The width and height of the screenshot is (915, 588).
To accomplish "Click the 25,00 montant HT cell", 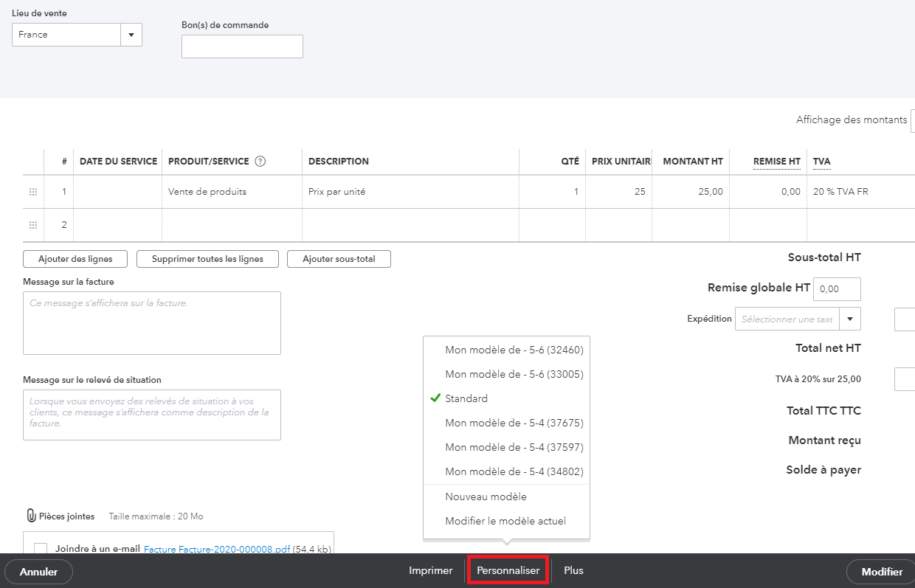I will coord(691,192).
